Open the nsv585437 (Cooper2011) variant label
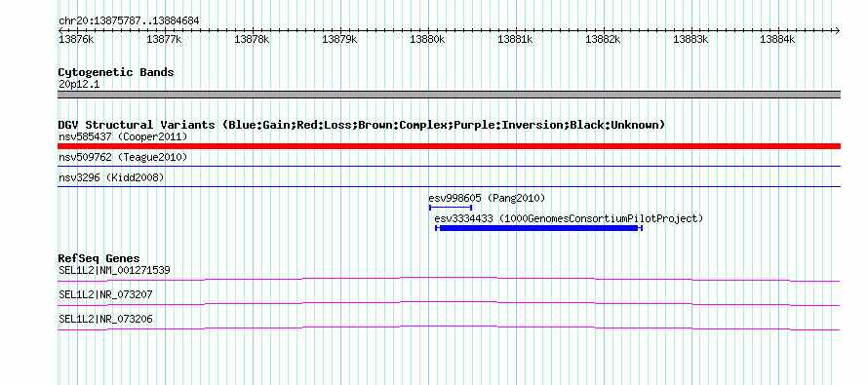This screenshot has height=385, width=868. point(123,136)
